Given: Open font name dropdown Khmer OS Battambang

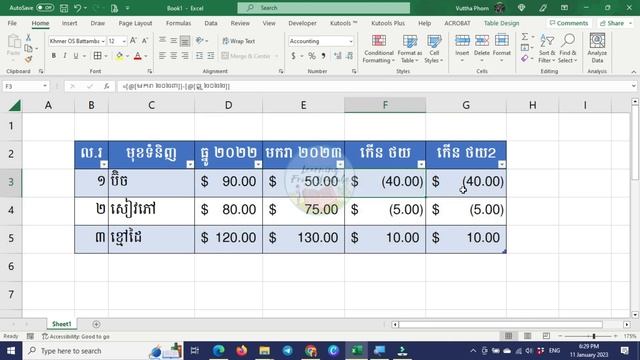Looking at the screenshot, I should pos(103,41).
